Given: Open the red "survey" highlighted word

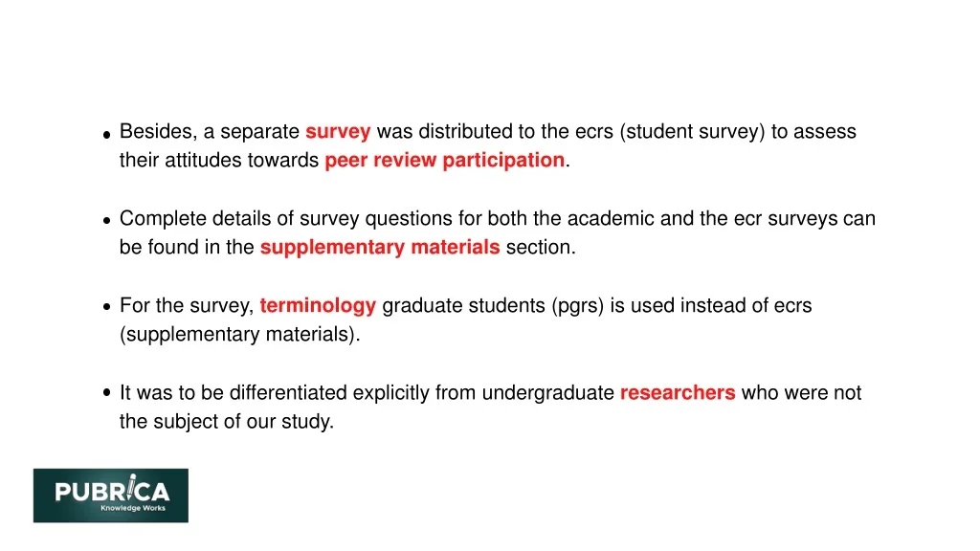Looking at the screenshot, I should [x=338, y=132].
